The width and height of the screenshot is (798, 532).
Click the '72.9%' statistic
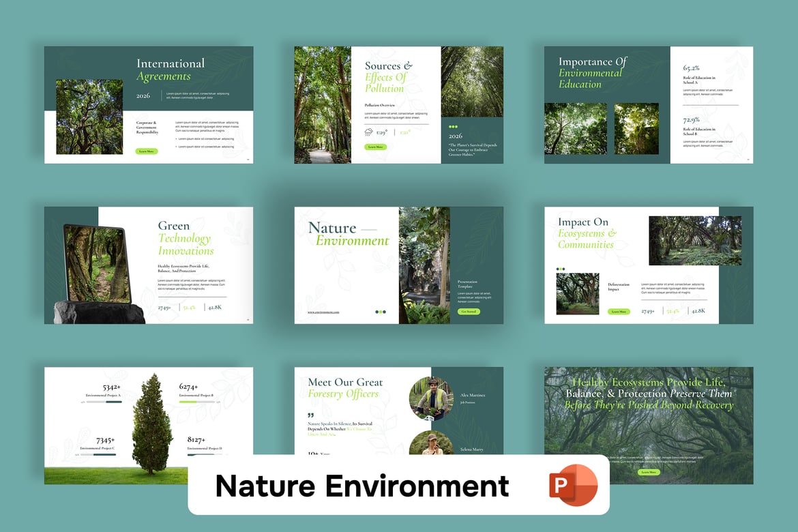691,120
